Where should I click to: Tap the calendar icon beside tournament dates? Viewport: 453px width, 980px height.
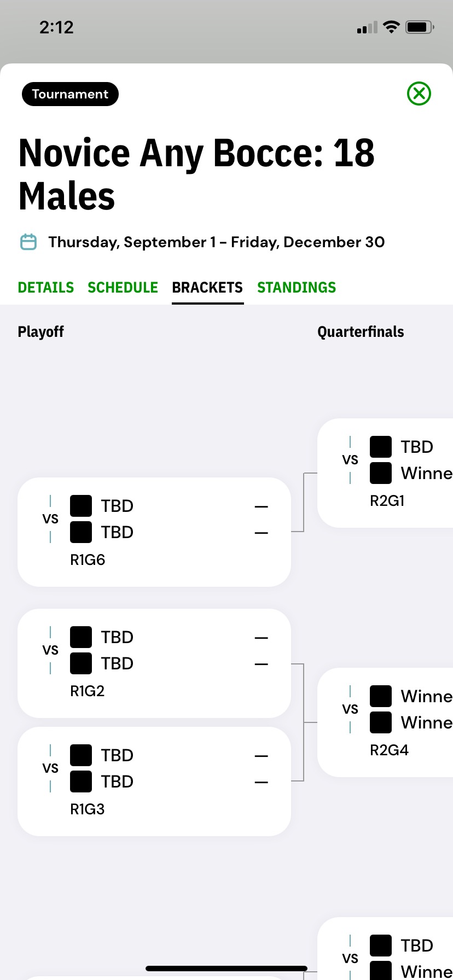pyautogui.click(x=28, y=242)
